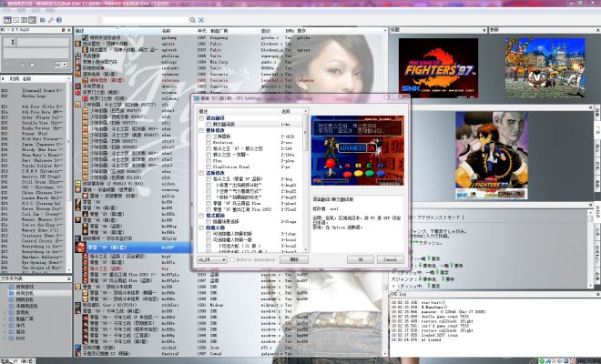The width and height of the screenshot is (601, 364).
Task: Click sort arrow in IPS list header
Action: click(305, 111)
